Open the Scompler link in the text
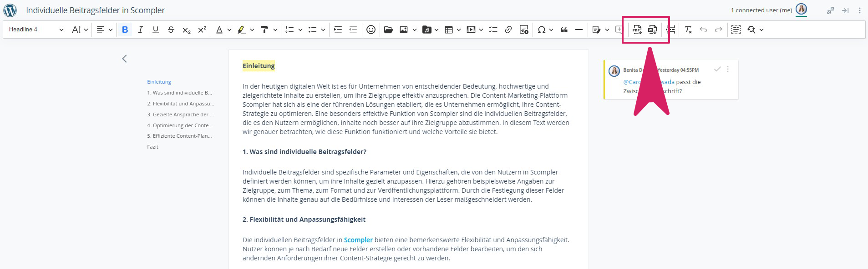 pos(358,240)
